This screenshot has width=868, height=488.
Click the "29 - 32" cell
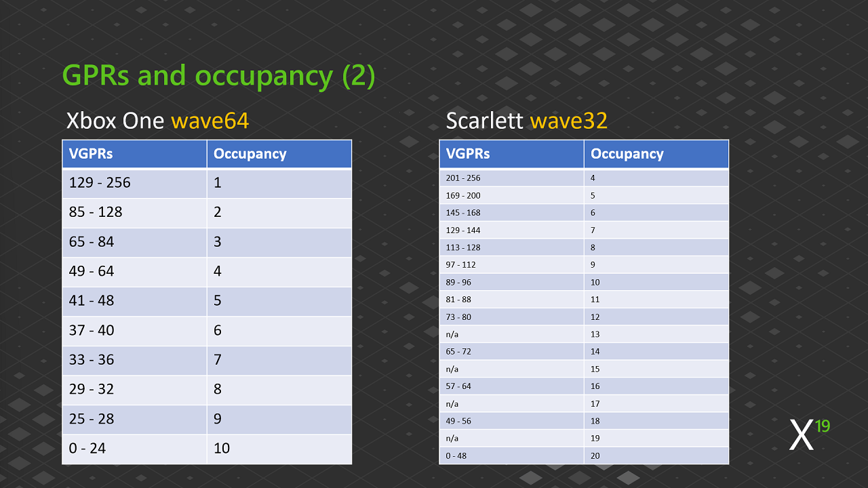(x=134, y=390)
